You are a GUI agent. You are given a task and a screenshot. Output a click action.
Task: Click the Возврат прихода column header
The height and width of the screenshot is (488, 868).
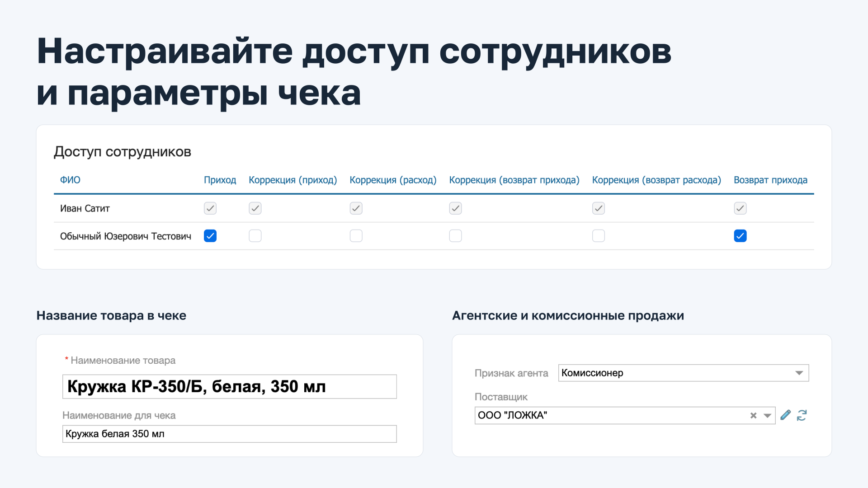770,180
